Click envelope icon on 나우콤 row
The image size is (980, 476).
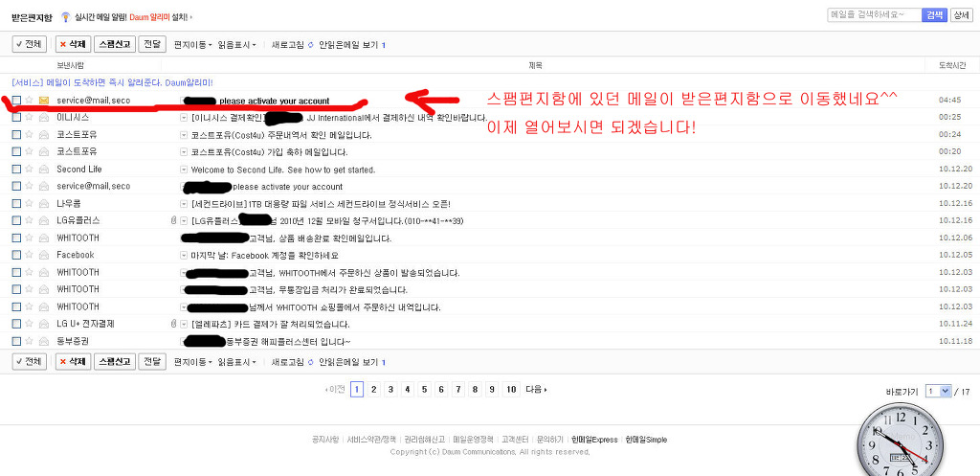[44, 204]
